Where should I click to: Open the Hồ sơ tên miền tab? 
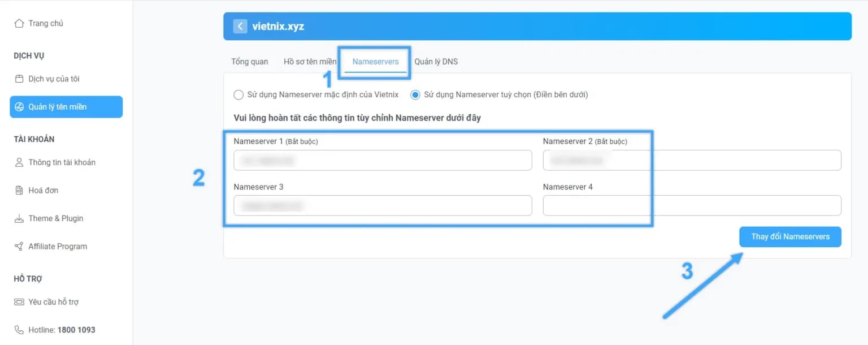tap(310, 61)
